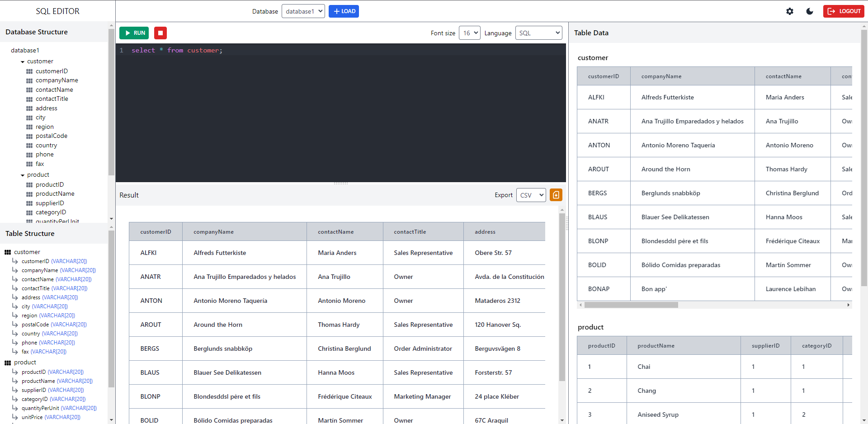This screenshot has height=424, width=868.
Task: Open the Language dropdown
Action: click(x=539, y=33)
